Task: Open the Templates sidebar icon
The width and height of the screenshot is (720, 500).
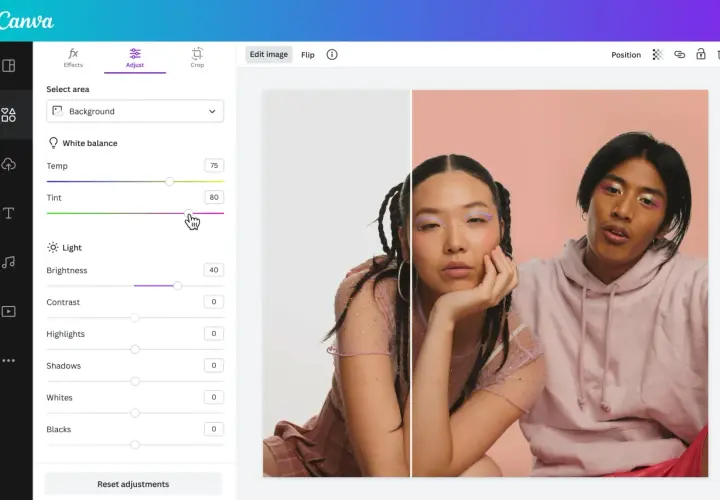Action: (8, 66)
